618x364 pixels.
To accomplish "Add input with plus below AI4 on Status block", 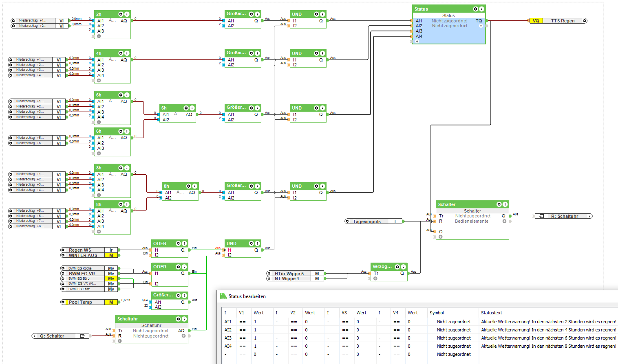I will [417, 41].
